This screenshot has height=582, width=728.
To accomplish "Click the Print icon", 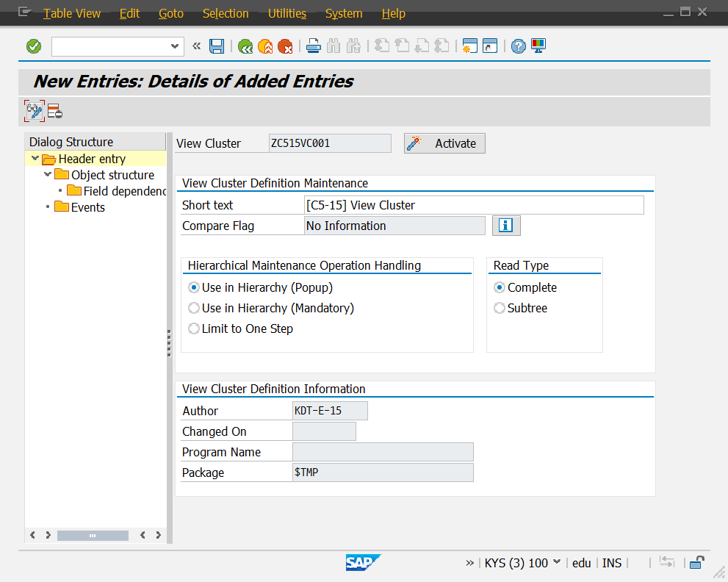I will [x=314, y=46].
